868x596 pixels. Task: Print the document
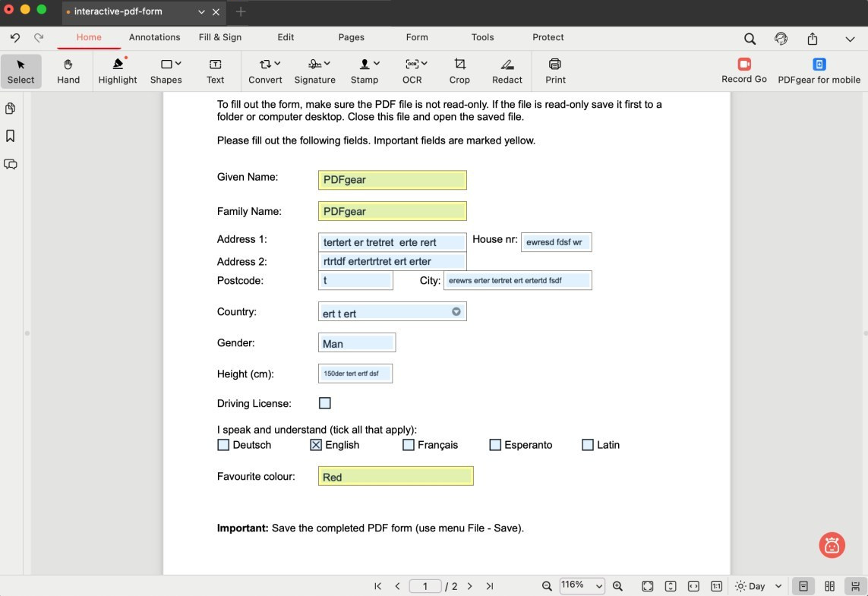pos(555,71)
